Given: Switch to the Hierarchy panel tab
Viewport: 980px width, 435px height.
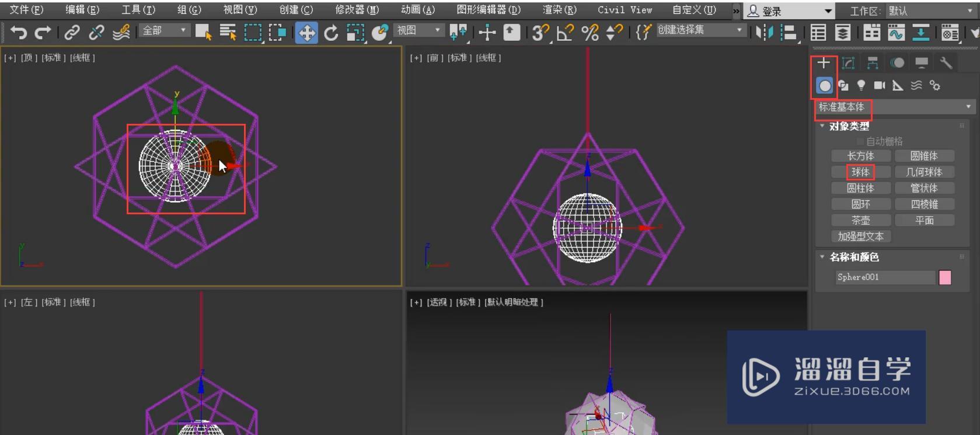Looking at the screenshot, I should click(873, 62).
